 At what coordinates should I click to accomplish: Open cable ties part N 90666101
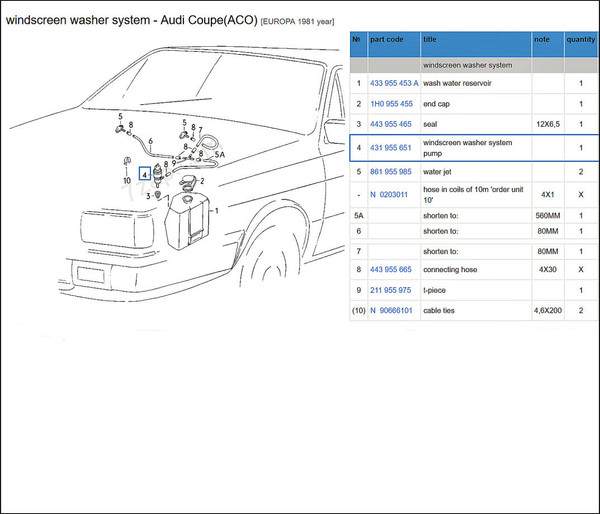(391, 311)
